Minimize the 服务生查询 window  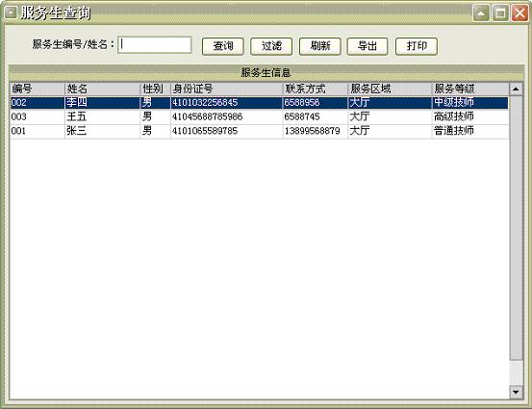[481, 13]
